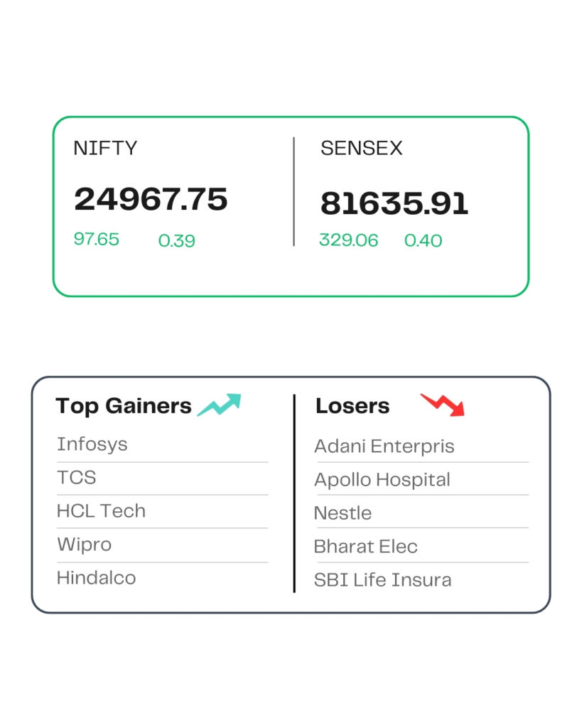Choose Bharat Elec from Losers

coord(366,547)
